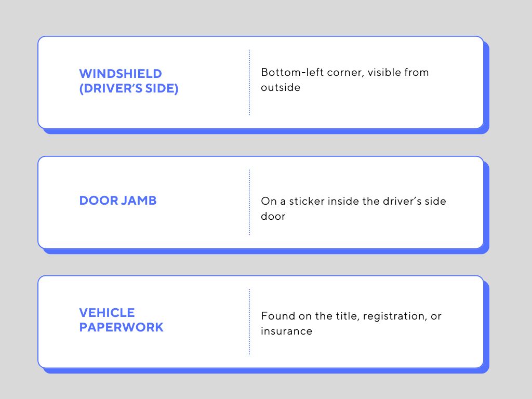
Task: Select 'On a sticker inside the driver's side' line
Action: pos(353,201)
